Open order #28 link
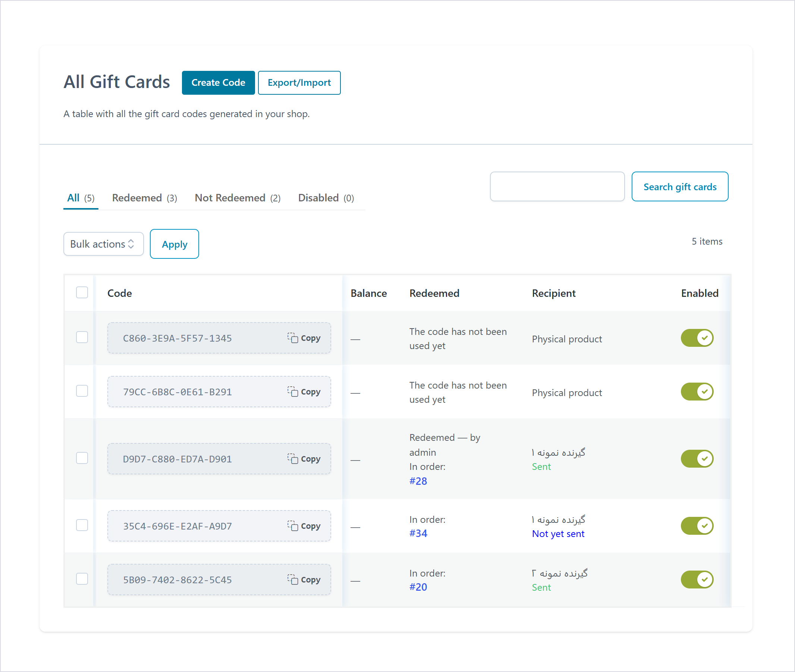Screen dimensions: 795x672 (418, 481)
